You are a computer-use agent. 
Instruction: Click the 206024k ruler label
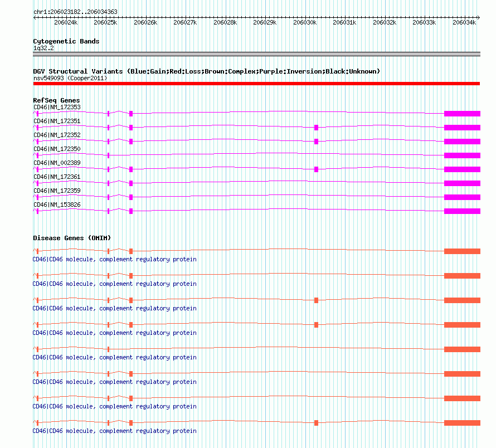(x=66, y=22)
